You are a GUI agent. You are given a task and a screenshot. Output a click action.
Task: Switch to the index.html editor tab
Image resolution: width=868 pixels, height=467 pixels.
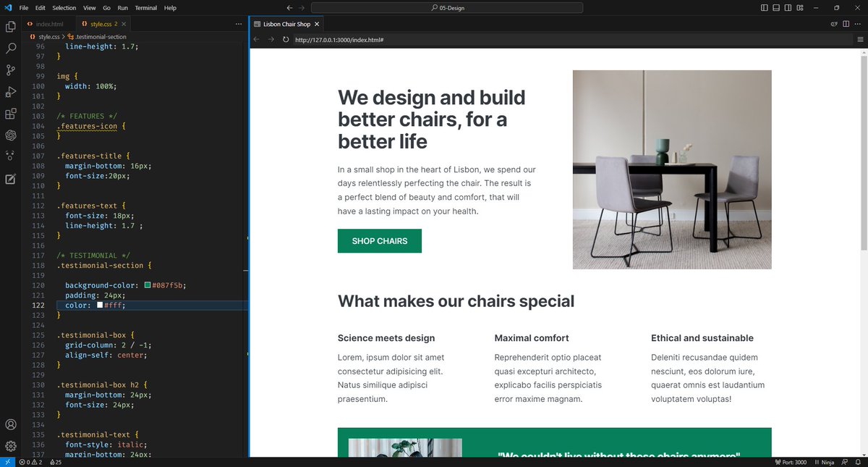(x=50, y=24)
